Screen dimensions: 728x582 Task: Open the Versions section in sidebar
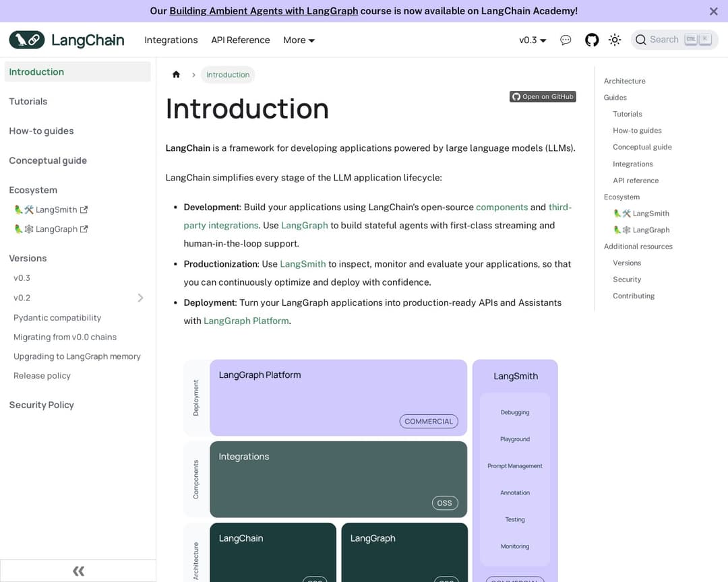(x=28, y=258)
